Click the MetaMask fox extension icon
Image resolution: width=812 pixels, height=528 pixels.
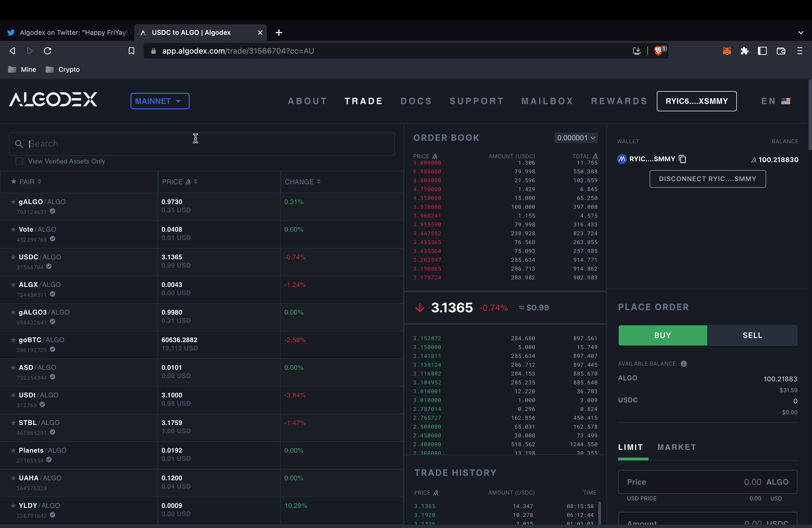[726, 51]
